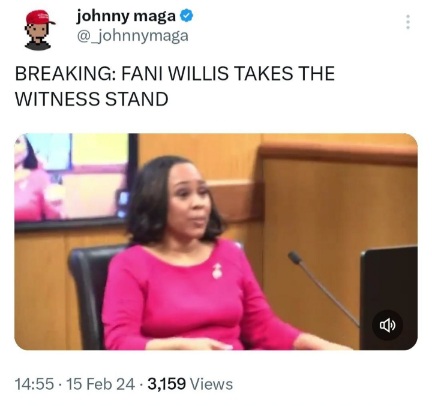Click the microphone shown in the video
The height and width of the screenshot is (406, 432).
(x=323, y=289)
